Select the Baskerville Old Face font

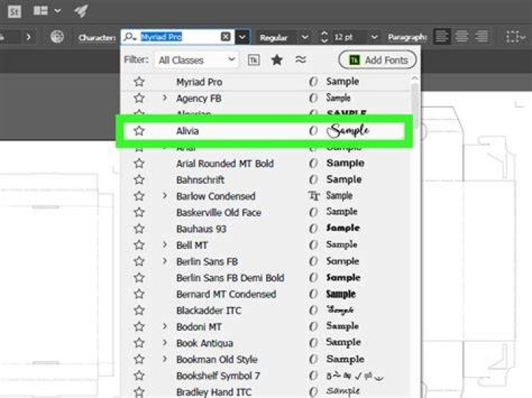point(219,213)
